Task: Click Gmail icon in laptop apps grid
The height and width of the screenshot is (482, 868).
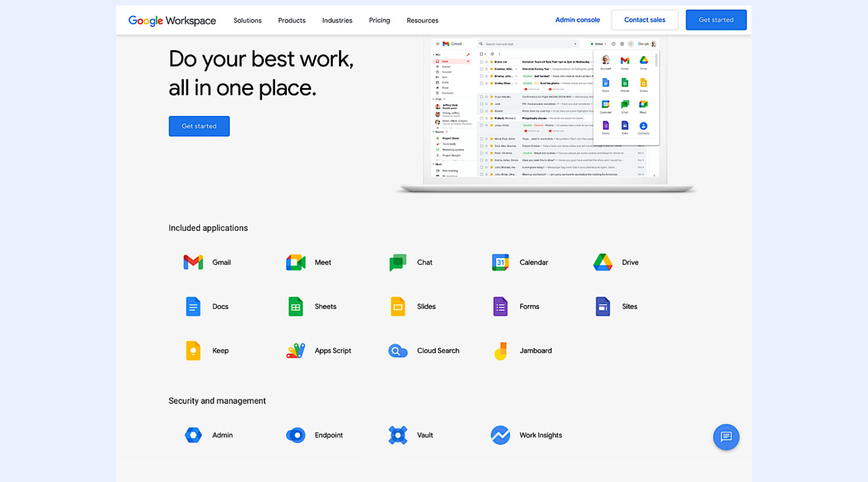Action: pos(624,60)
